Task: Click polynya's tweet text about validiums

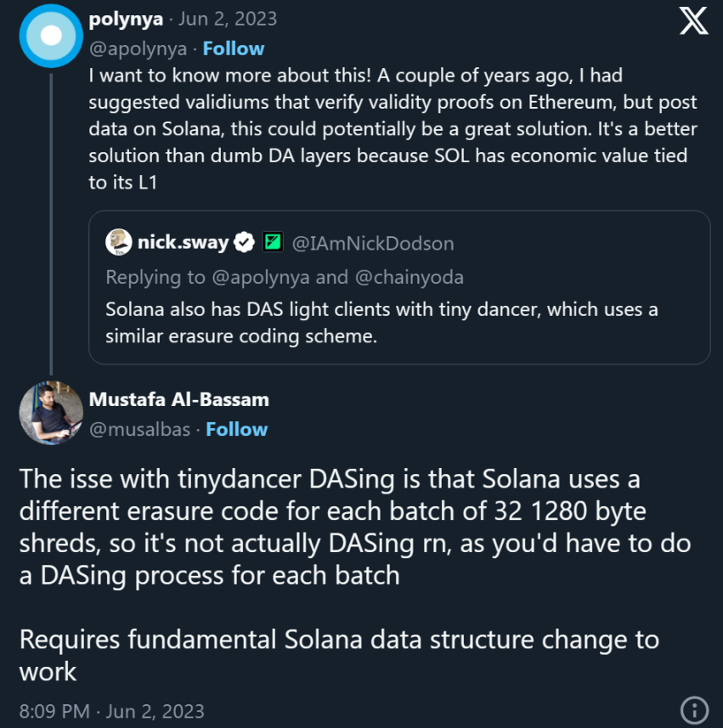Action: 393,127
